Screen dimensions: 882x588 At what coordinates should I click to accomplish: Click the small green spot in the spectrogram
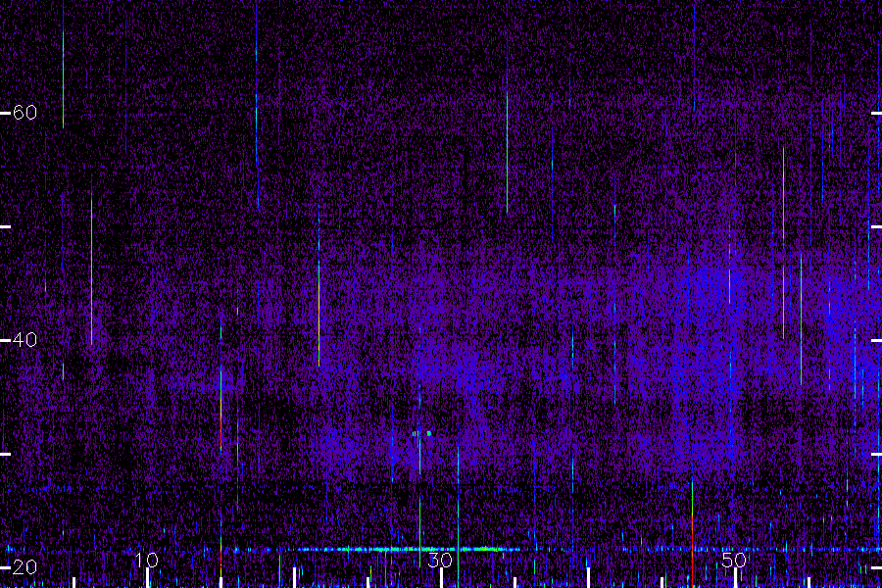(428, 433)
